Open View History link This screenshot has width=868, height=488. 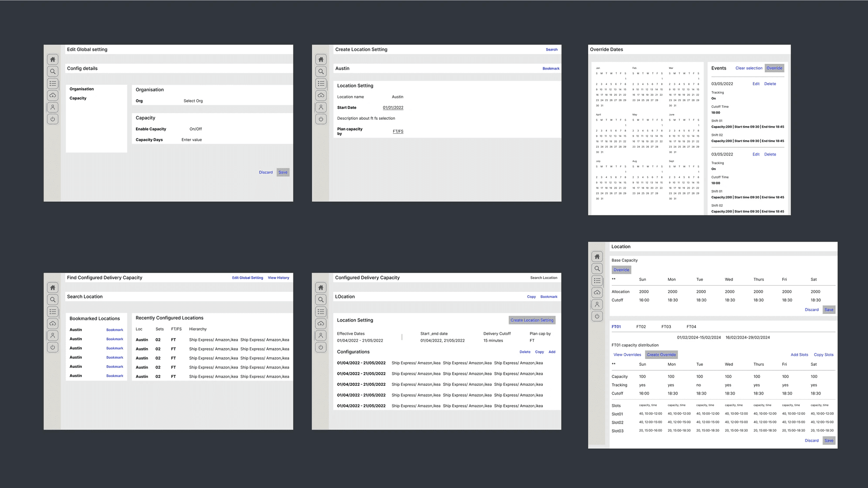279,278
